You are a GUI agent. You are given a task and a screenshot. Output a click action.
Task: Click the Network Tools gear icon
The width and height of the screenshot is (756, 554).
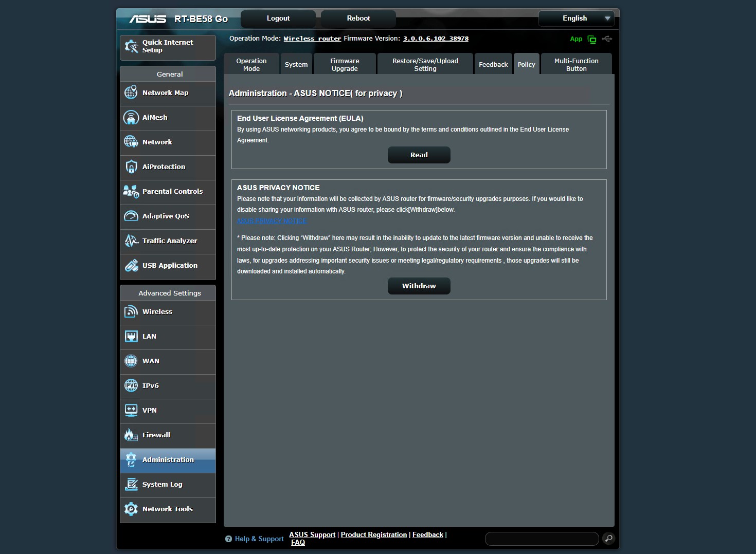click(x=131, y=509)
